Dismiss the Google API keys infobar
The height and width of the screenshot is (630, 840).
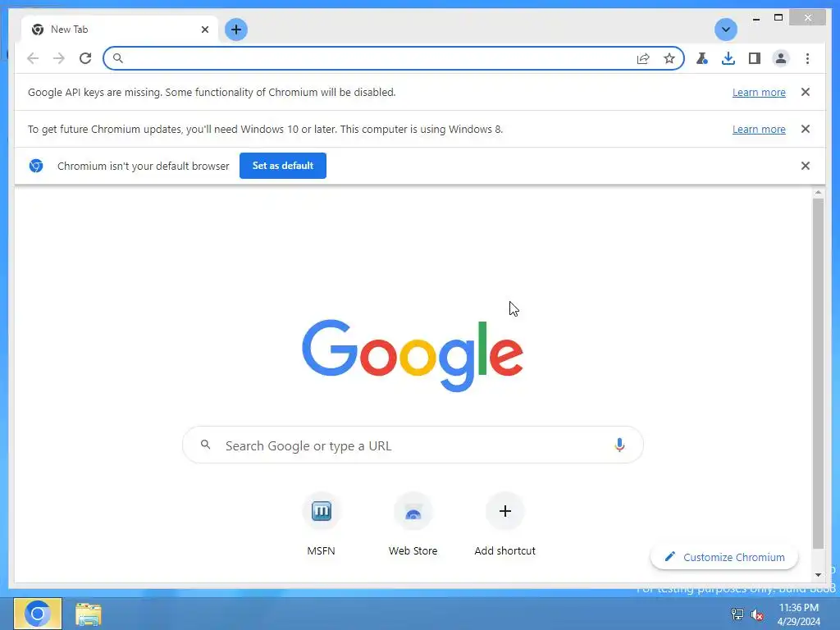pos(806,92)
